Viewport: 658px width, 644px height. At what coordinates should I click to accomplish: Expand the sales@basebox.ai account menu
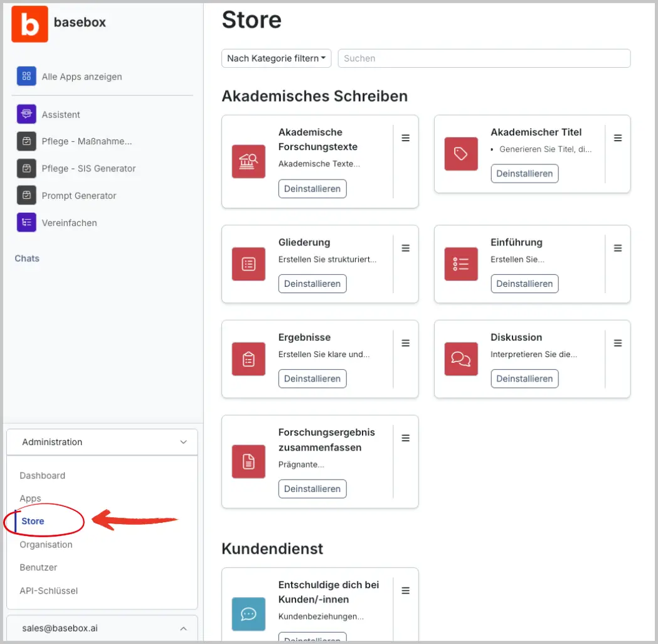click(183, 628)
